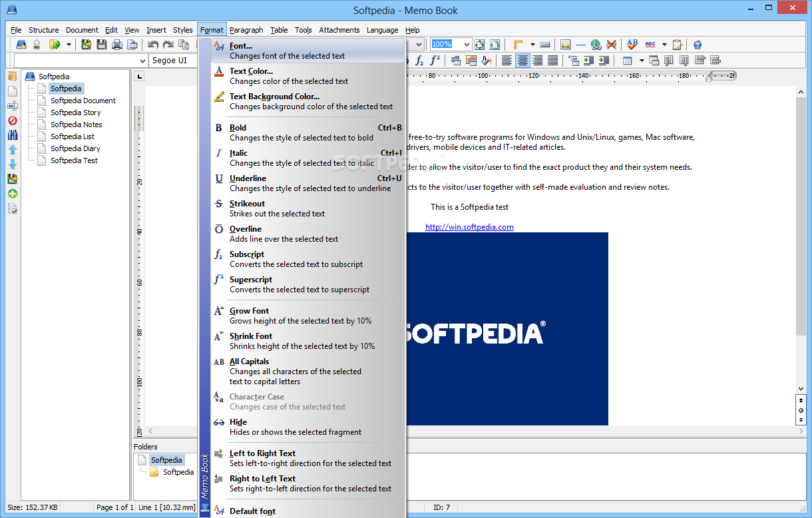Screen dimensions: 812x518
Task: Click the insert table grid icon
Action: point(628,61)
